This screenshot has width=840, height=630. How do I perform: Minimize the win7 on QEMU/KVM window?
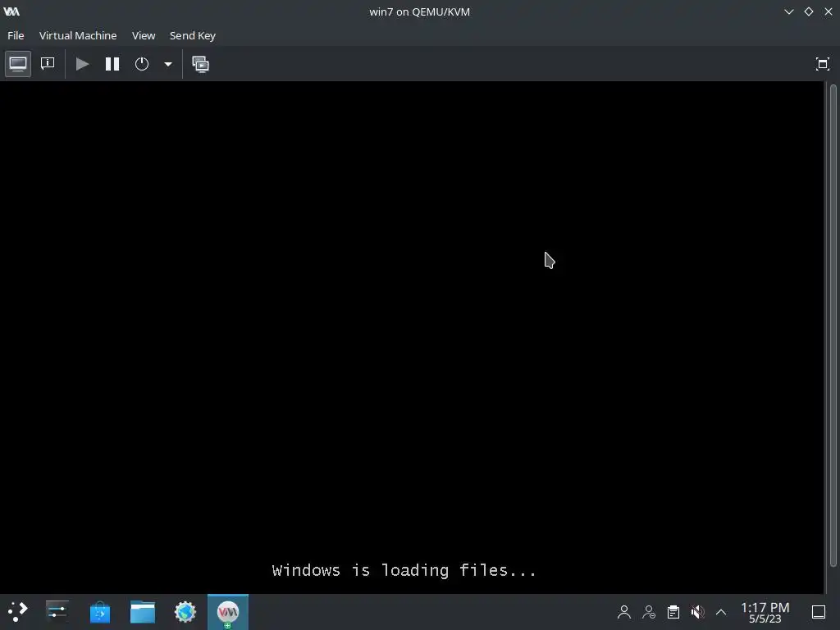pos(789,11)
